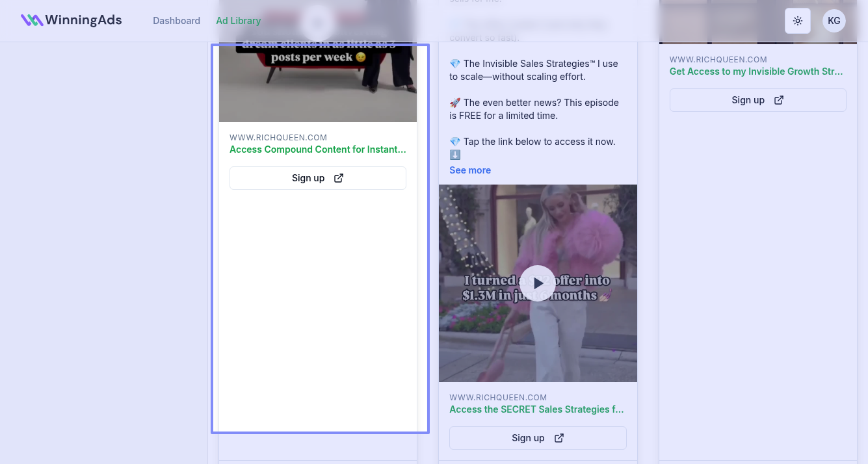Click Sign up under Invisible Growth ad
The image size is (868, 464).
[748, 100]
